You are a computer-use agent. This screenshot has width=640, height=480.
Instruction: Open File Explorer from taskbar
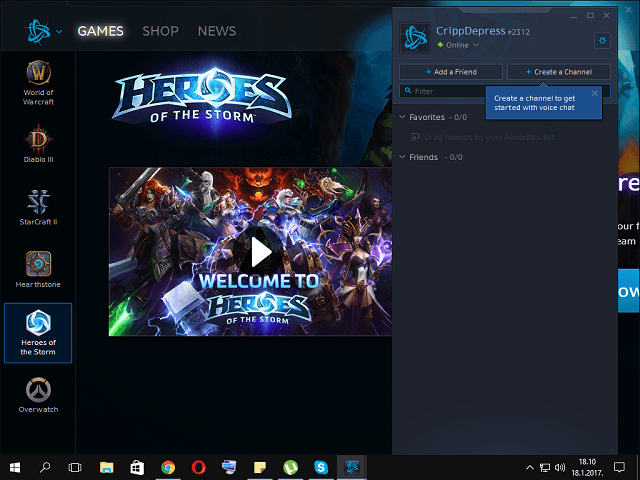coord(107,467)
